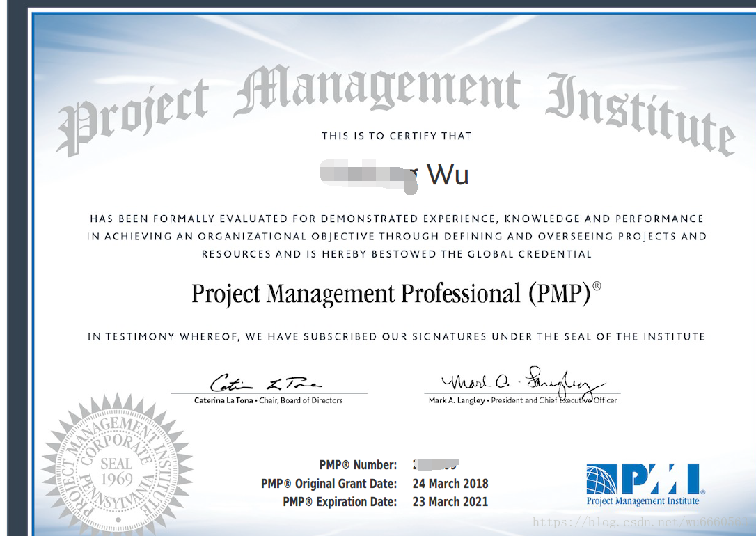
Task: Click the 'Project Management Professional (PMP)' title
Action: click(396, 294)
